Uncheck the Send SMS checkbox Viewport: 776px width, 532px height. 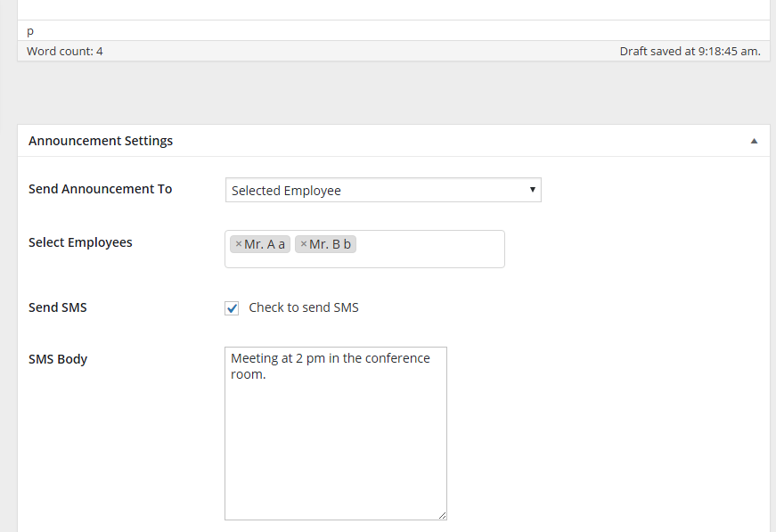pyautogui.click(x=232, y=307)
